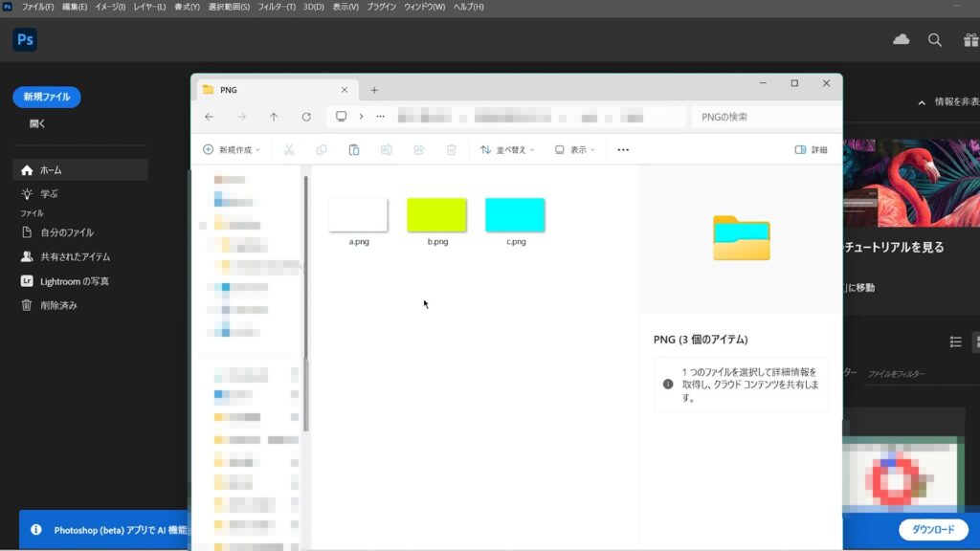980x551 pixels.
Task: Open the 編集(E) menu
Action: click(x=75, y=7)
